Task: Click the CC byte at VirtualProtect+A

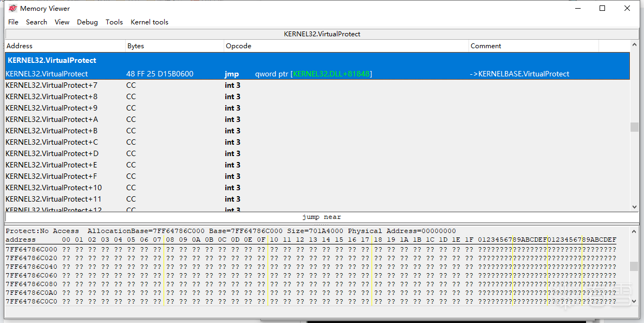Action: click(131, 120)
